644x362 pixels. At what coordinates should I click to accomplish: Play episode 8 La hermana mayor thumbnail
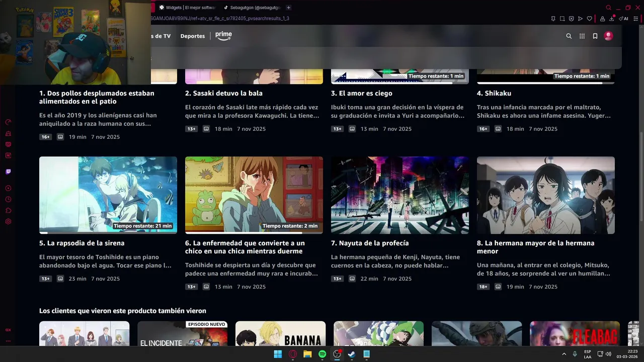[x=546, y=195]
